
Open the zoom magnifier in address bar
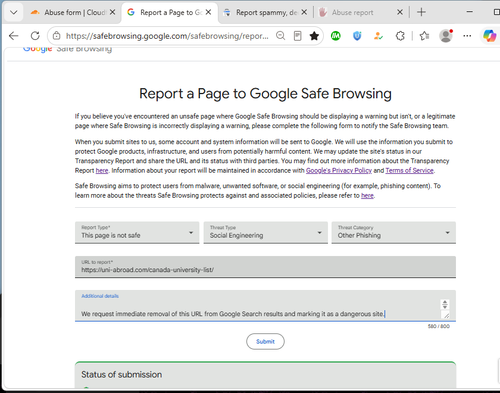coord(281,36)
